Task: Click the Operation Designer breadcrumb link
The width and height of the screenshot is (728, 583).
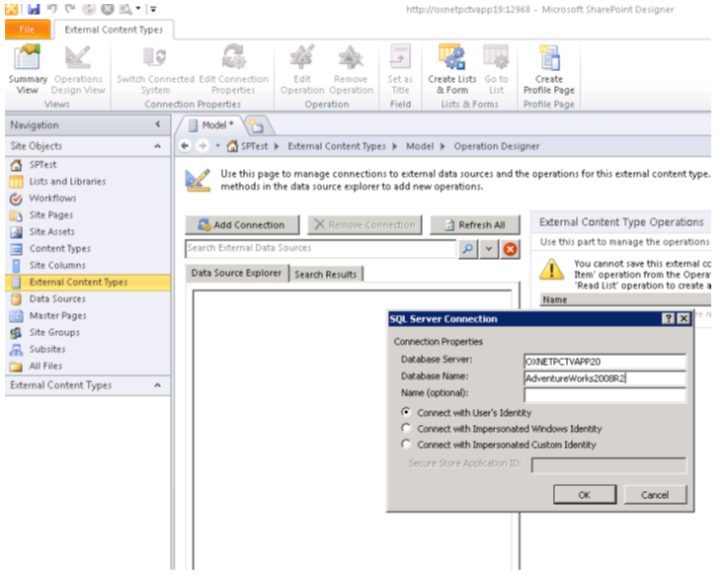Action: pyautogui.click(x=496, y=146)
